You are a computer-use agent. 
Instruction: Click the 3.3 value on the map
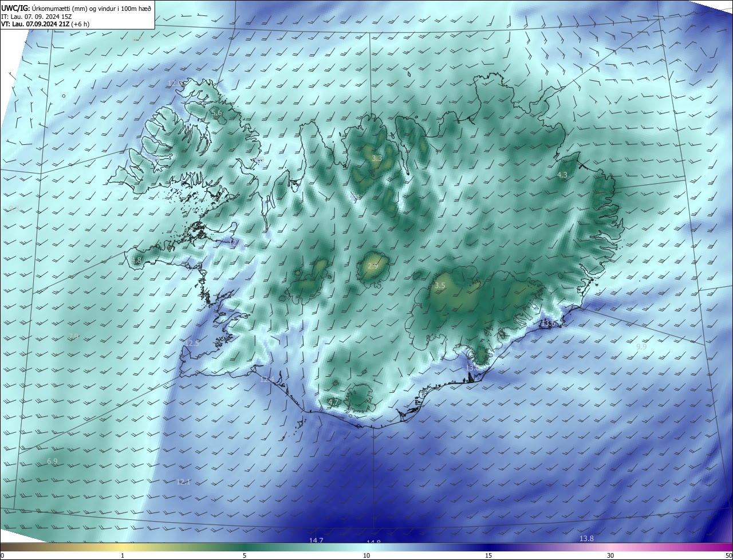tap(376, 158)
